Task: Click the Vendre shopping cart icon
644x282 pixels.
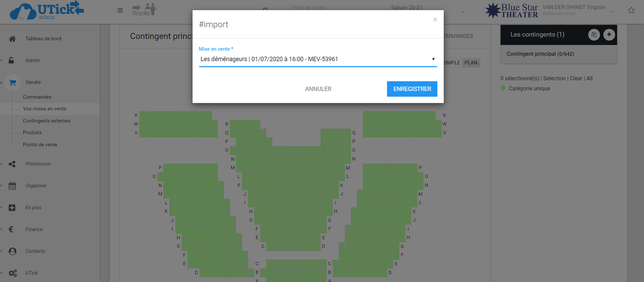Action: tap(12, 82)
